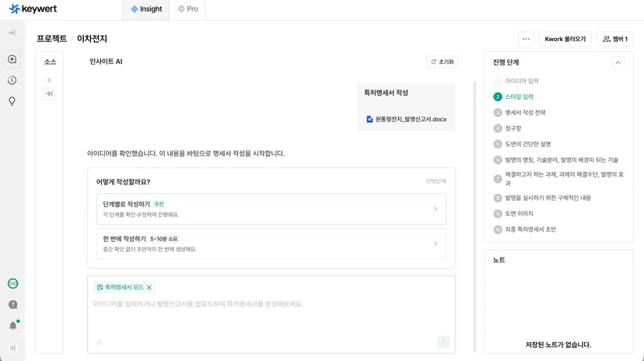Open new search plus icon in sidebar
644x361 pixels.
click(x=12, y=59)
